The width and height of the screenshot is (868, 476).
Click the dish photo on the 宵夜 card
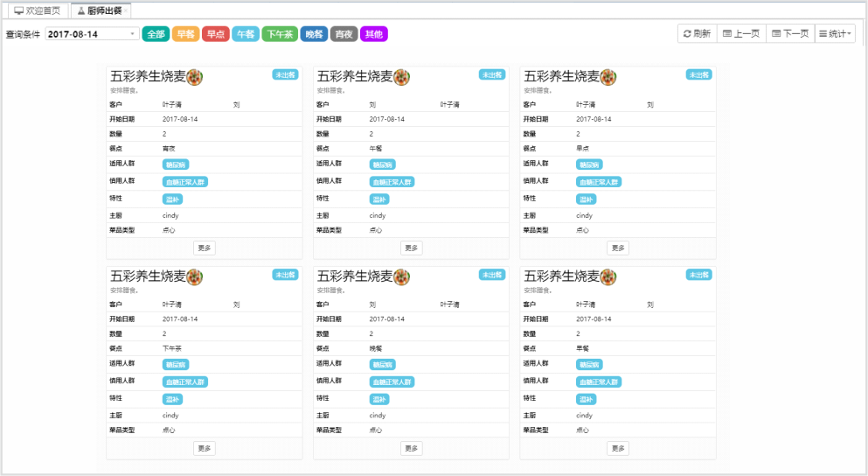click(x=195, y=77)
